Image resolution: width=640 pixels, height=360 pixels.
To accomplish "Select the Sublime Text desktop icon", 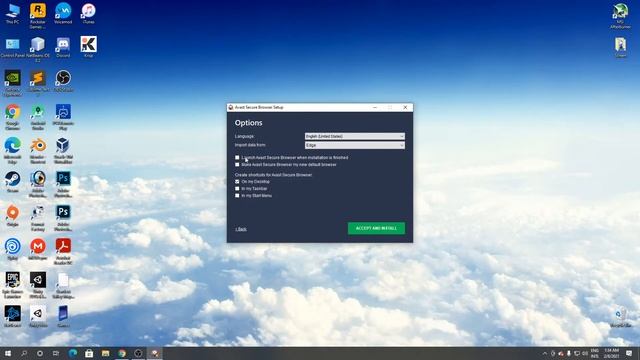I will (38, 83).
